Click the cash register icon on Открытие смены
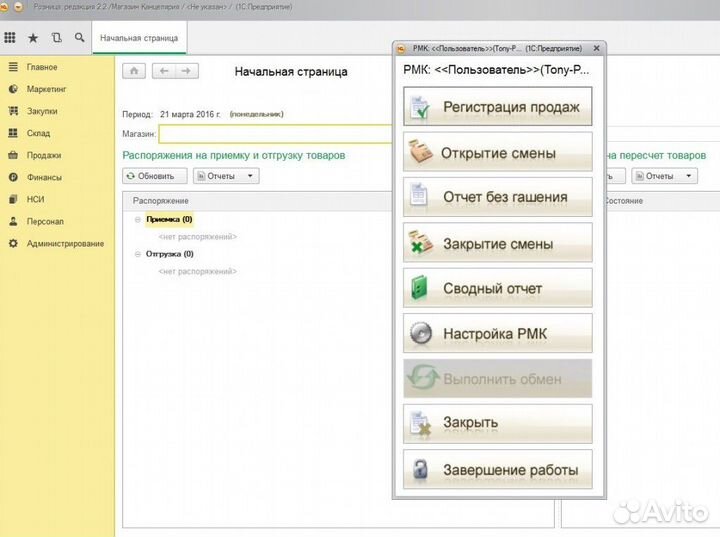The width and height of the screenshot is (720, 537). point(421,152)
